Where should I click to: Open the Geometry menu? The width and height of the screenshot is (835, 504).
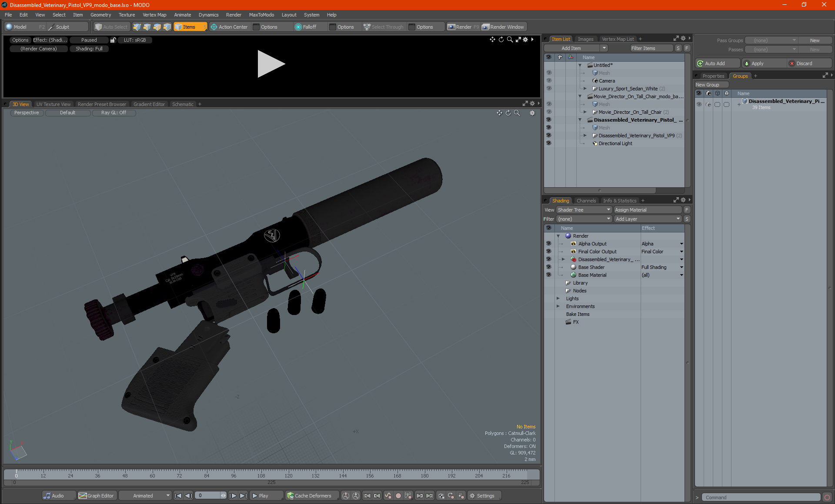tap(100, 15)
